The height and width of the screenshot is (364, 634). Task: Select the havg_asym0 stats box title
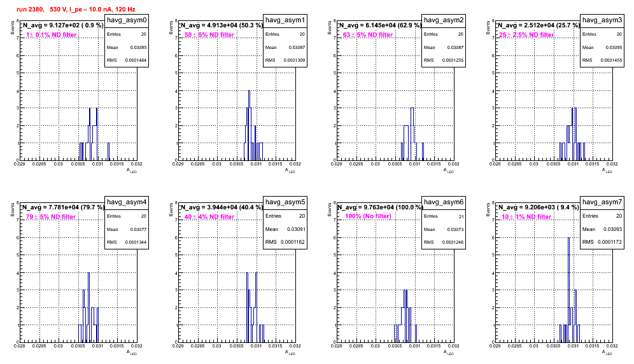coord(127,20)
